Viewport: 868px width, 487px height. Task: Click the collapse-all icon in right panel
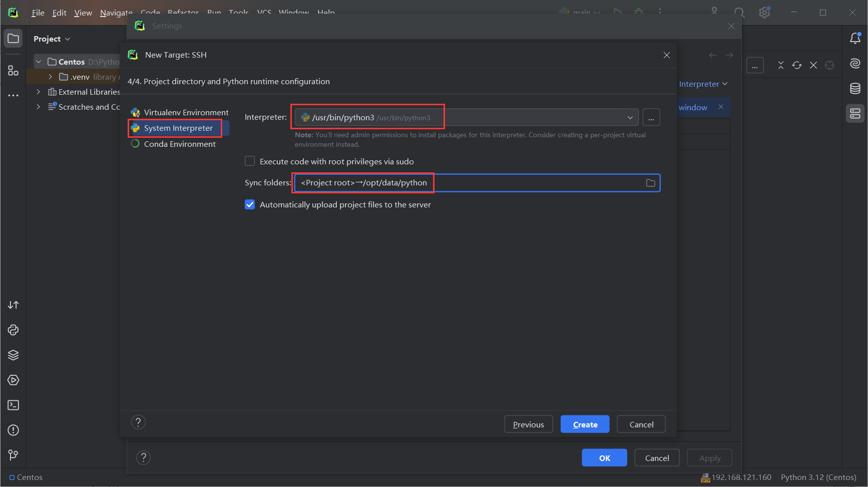[x=781, y=65]
